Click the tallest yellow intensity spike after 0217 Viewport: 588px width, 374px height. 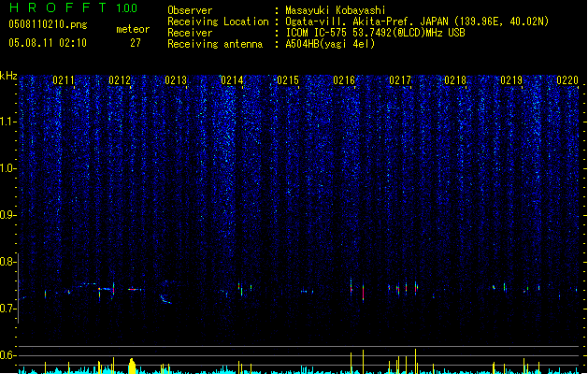(x=415, y=361)
